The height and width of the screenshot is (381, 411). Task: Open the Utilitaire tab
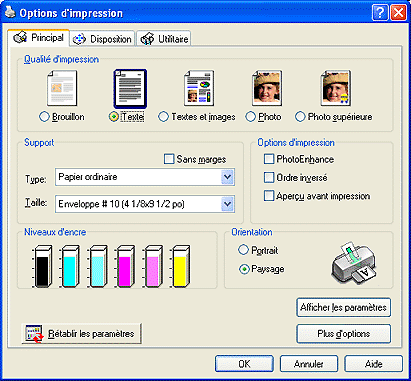click(x=164, y=39)
